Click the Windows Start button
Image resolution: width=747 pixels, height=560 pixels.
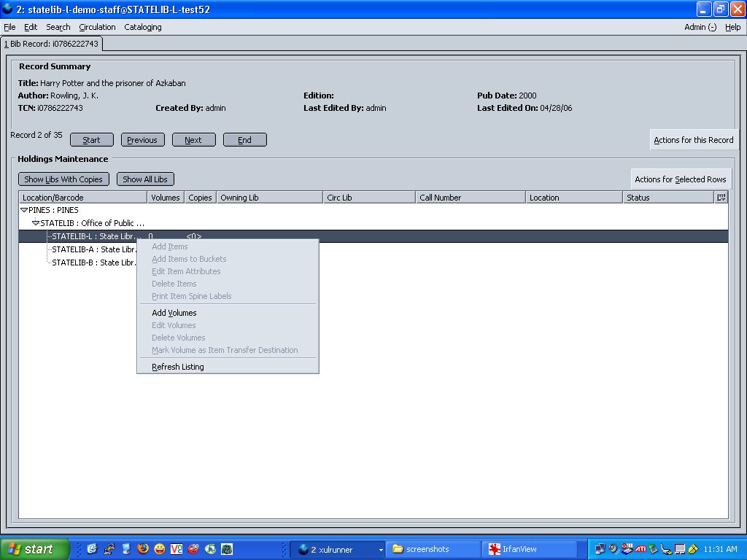click(x=35, y=549)
